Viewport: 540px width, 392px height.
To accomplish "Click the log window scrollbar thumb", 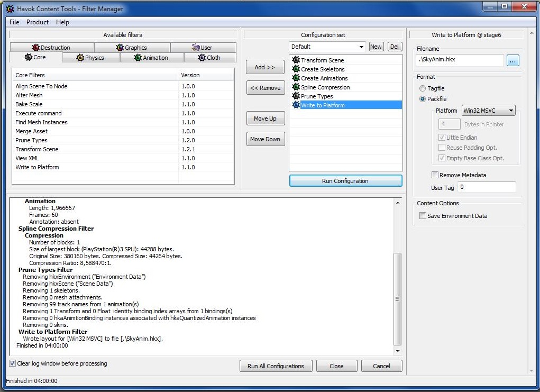I will [397, 299].
